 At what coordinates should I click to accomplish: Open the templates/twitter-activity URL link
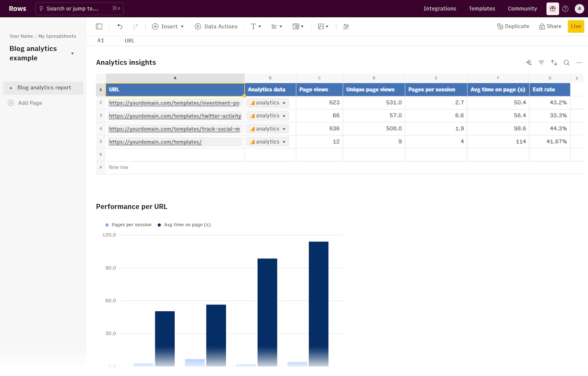[x=175, y=116]
